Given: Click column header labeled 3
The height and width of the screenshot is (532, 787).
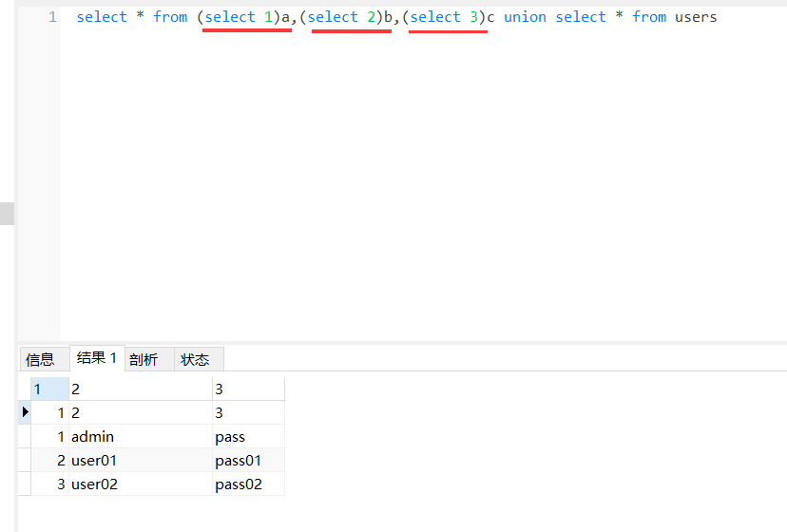Looking at the screenshot, I should 247,389.
